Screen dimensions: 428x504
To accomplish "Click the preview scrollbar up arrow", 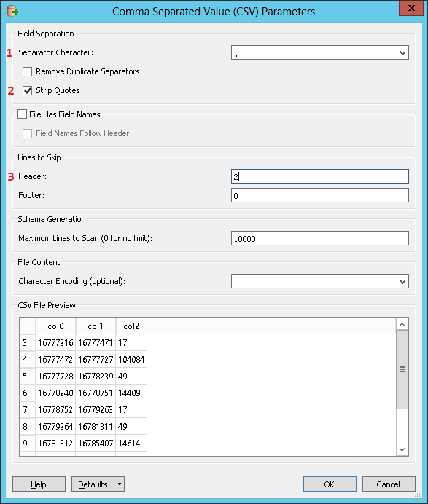I will [x=402, y=324].
